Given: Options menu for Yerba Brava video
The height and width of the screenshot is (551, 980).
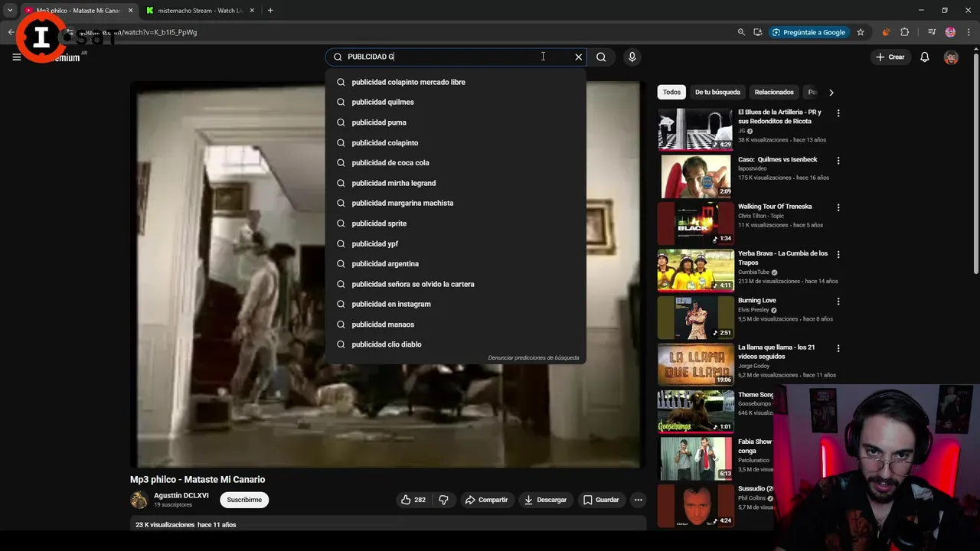Looking at the screenshot, I should (838, 254).
